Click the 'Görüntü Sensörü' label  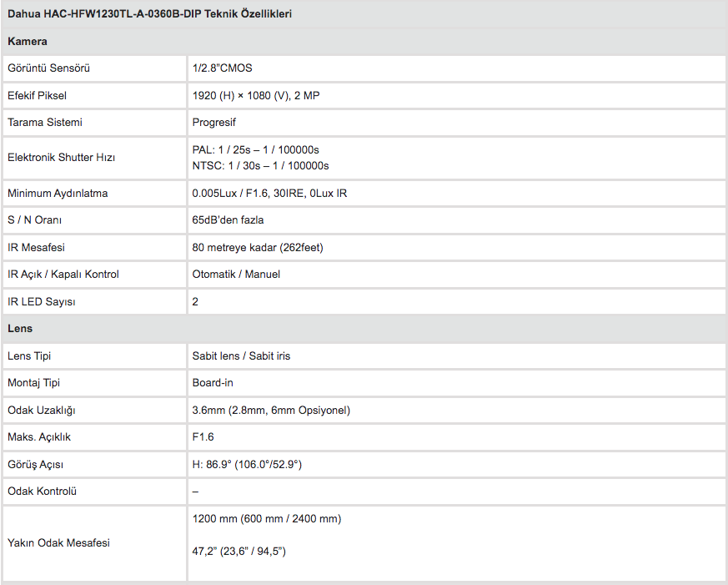(x=48, y=68)
